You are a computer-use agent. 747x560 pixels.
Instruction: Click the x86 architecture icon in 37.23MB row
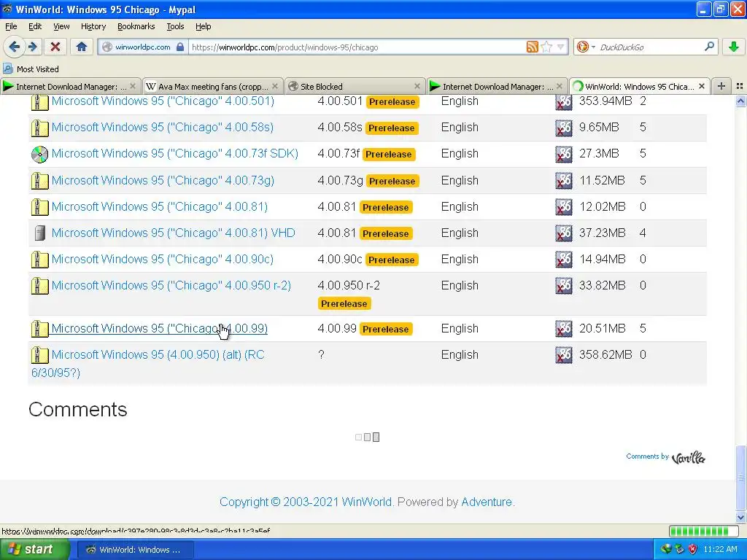tap(564, 233)
